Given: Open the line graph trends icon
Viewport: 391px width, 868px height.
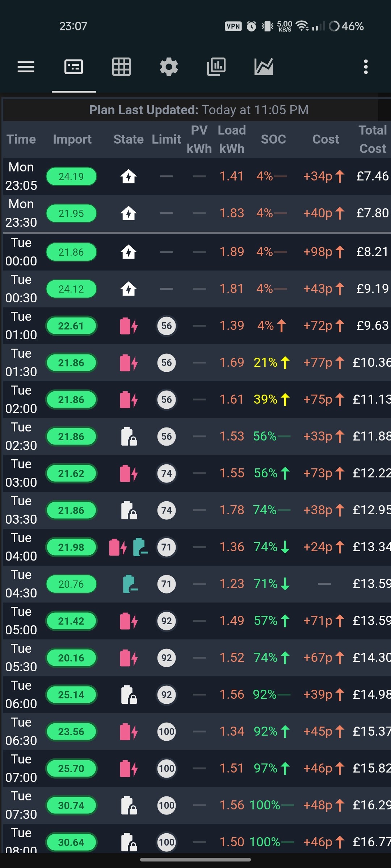Looking at the screenshot, I should point(264,67).
